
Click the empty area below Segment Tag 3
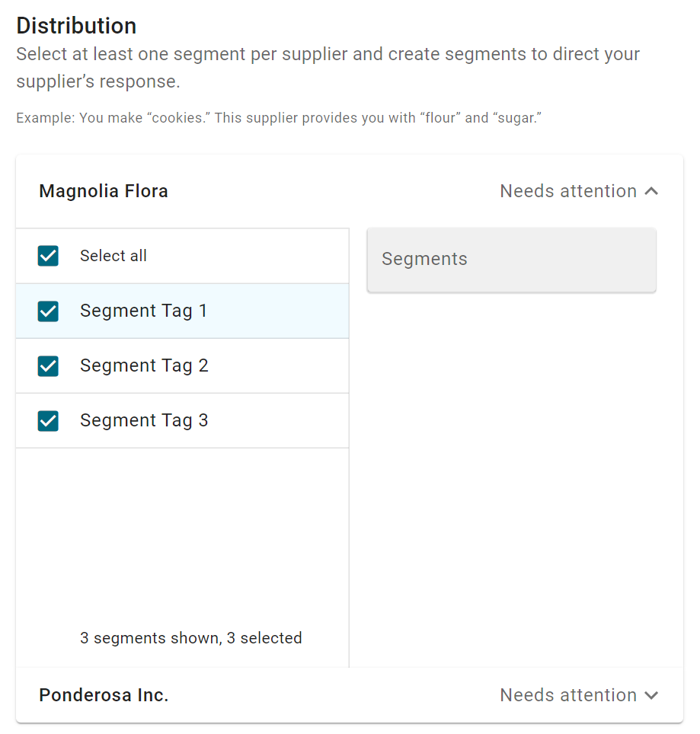(183, 534)
